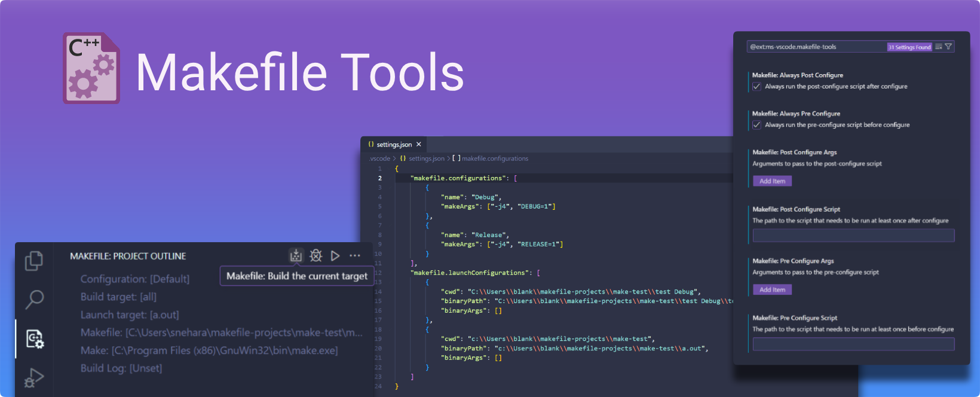Select Build target: [all] row
Screen dimensions: 980x397
click(118, 297)
